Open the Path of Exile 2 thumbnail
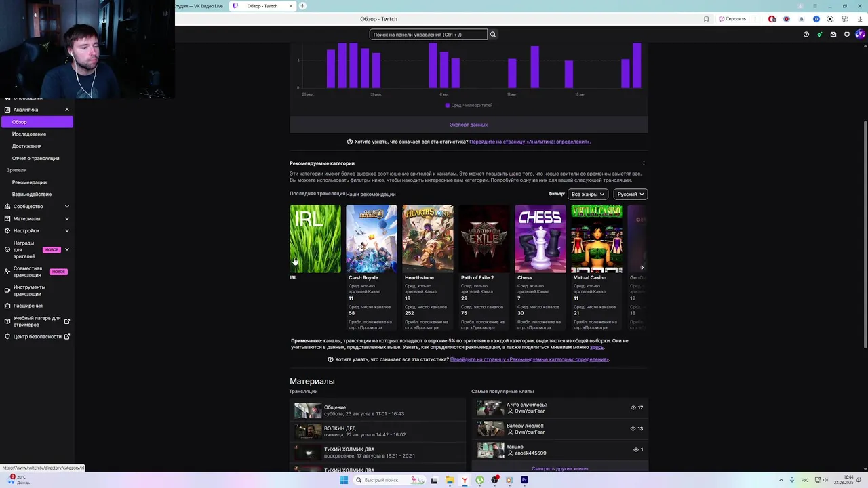The image size is (868, 488). pos(484,239)
